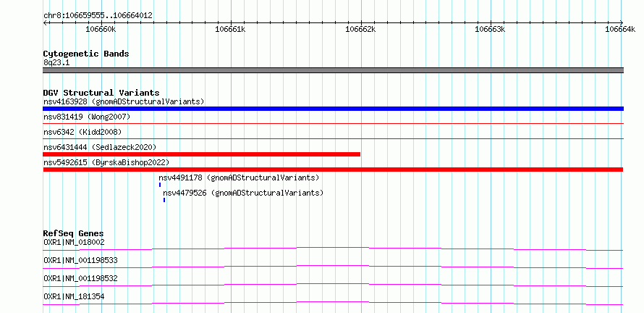Open the OXR1|NM_001198532 transcript label
The width and height of the screenshot is (644, 313).
[x=80, y=278]
